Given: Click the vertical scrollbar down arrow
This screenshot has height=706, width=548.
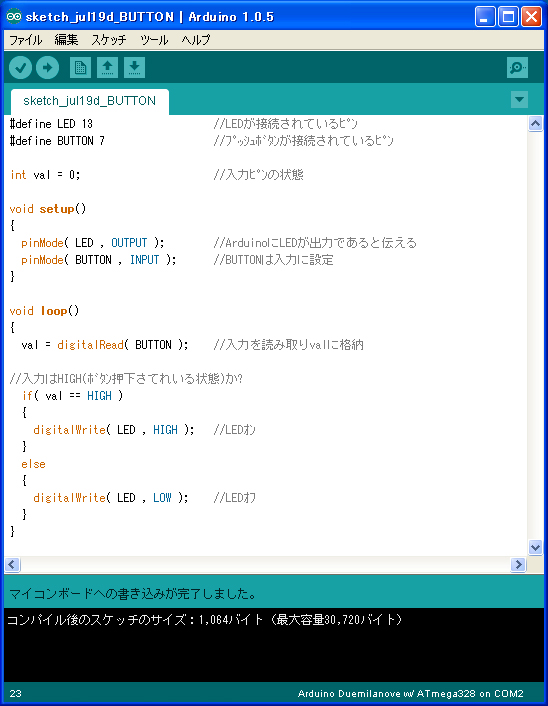Looking at the screenshot, I should 535,548.
